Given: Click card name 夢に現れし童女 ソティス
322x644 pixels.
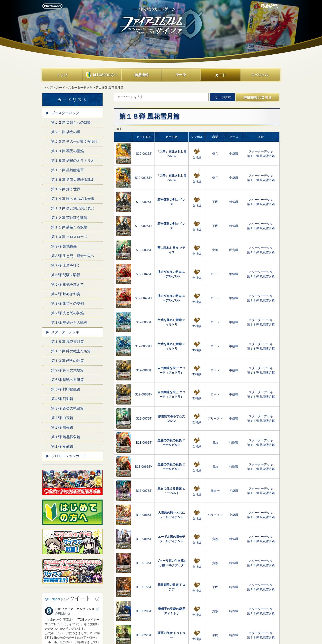Looking at the screenshot, I should (172, 250).
